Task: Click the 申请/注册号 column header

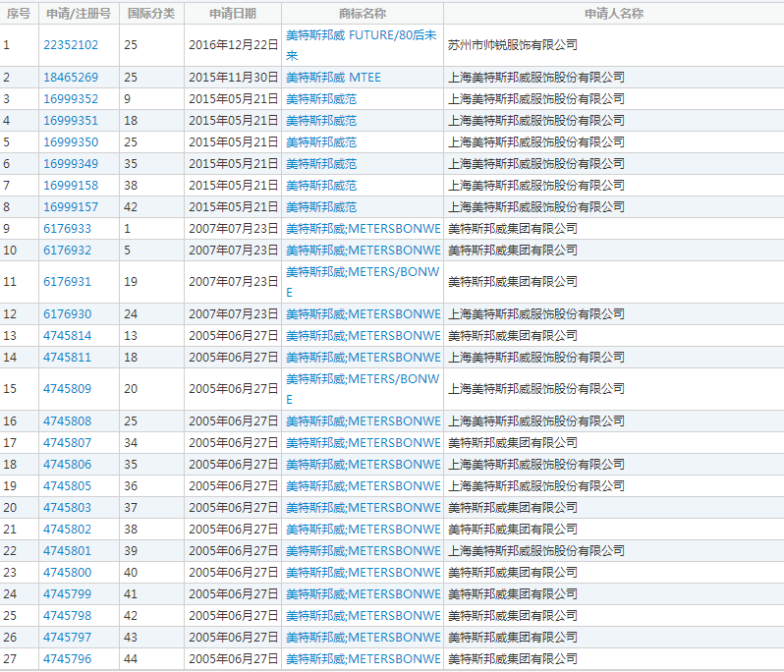Action: point(79,14)
